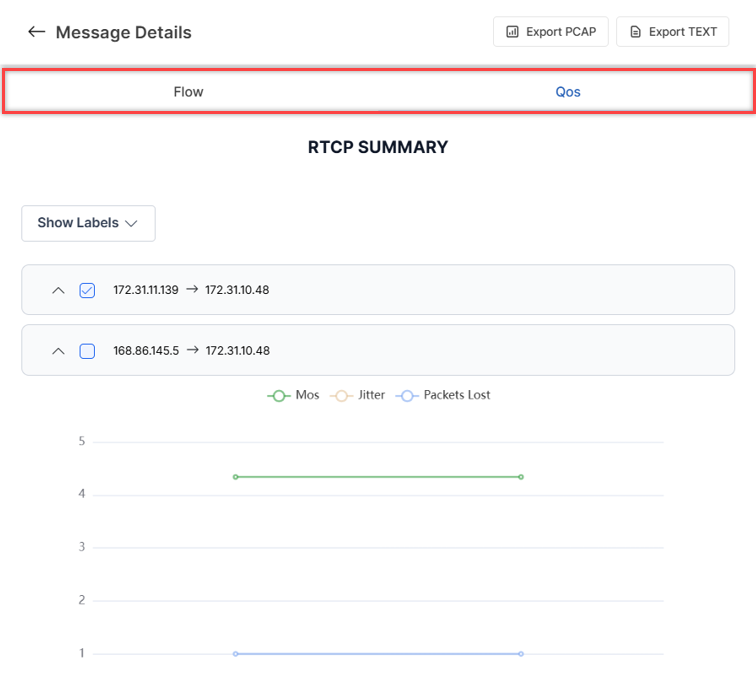Go back using the left arrow icon
This screenshot has height=691, width=756.
(x=36, y=32)
